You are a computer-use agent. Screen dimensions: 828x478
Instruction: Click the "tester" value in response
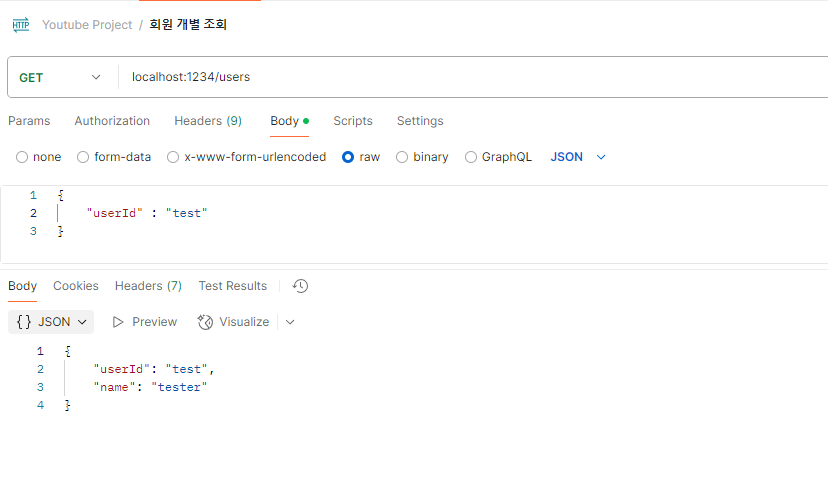pyautogui.click(x=180, y=387)
